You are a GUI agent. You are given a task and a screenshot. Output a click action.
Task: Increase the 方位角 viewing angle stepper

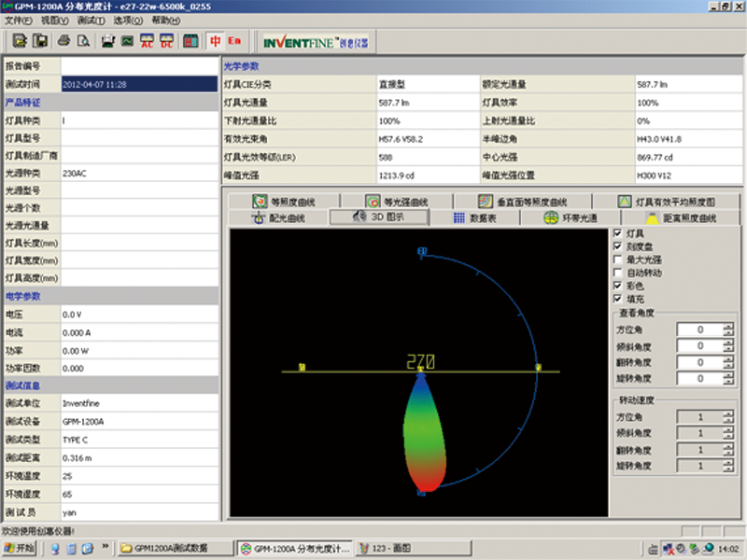click(x=728, y=326)
